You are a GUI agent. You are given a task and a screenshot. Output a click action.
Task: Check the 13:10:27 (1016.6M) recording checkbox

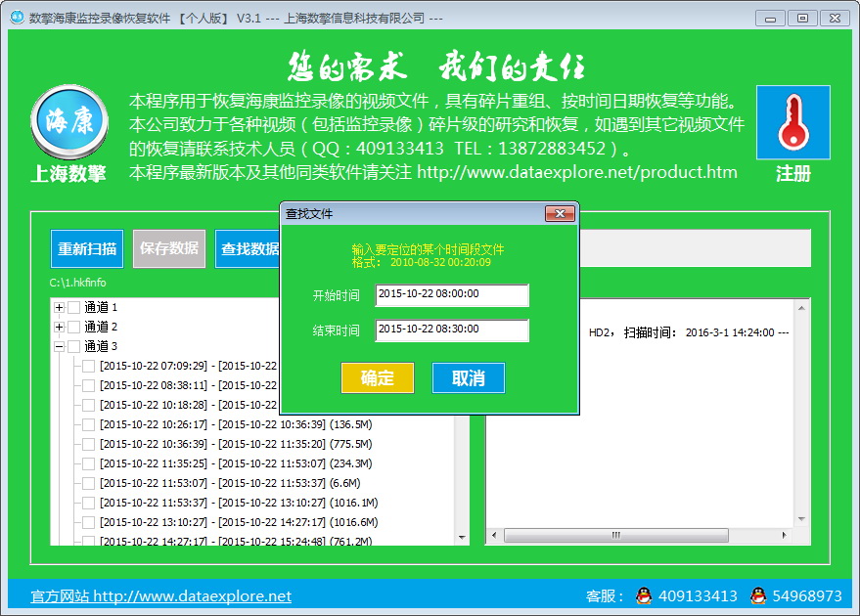(x=88, y=522)
